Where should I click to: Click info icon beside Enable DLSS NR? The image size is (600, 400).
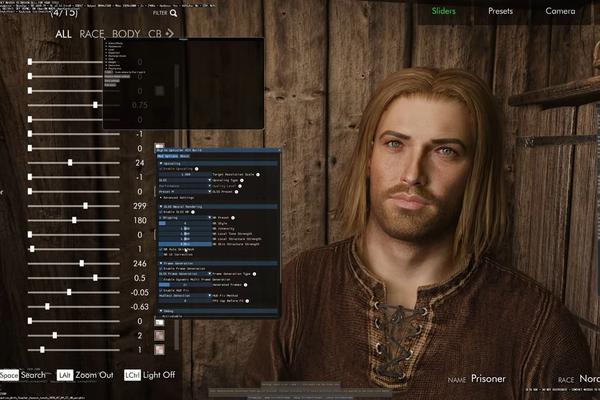pyautogui.click(x=193, y=212)
